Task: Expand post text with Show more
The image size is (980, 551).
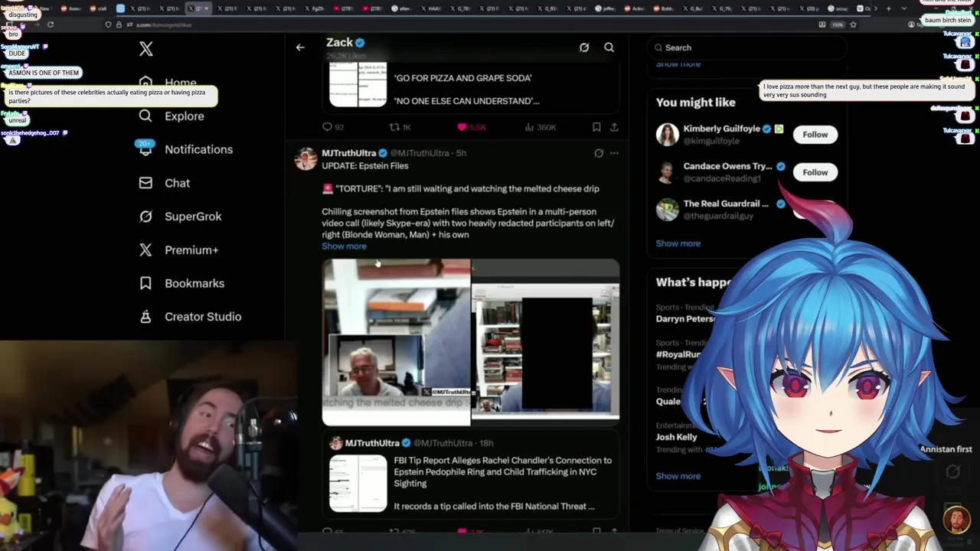Action: (x=344, y=246)
